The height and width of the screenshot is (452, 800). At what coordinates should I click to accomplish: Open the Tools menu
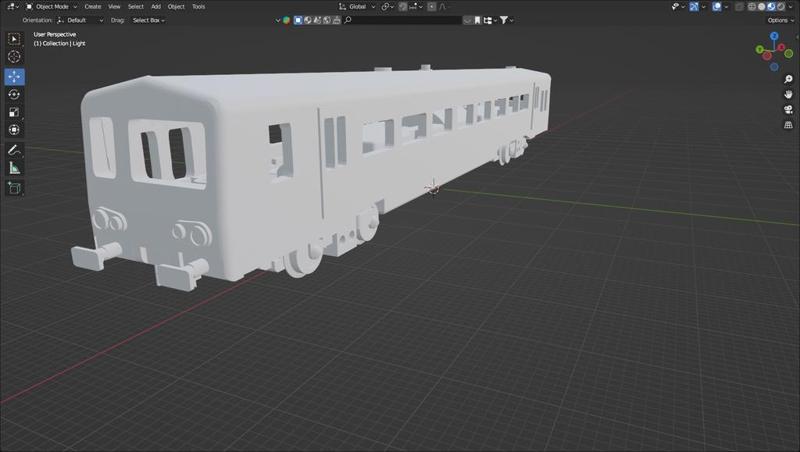[x=198, y=7]
